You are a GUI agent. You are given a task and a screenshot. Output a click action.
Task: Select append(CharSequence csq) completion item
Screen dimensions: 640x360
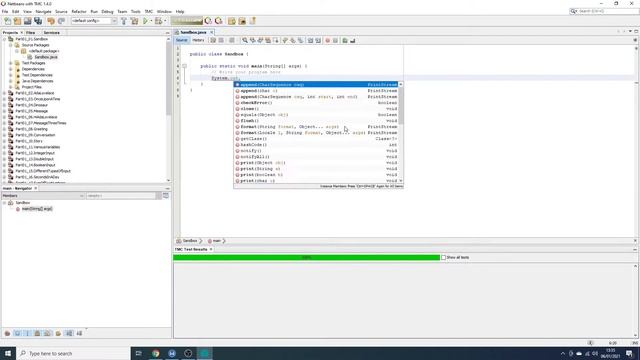316,84
